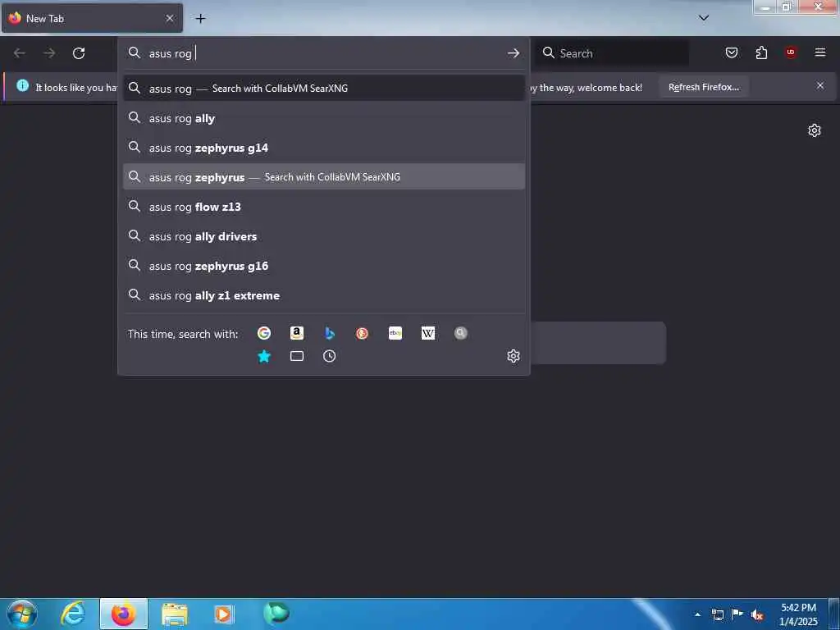Close the New Tab tab
Screen dimensions: 840x630
170,18
